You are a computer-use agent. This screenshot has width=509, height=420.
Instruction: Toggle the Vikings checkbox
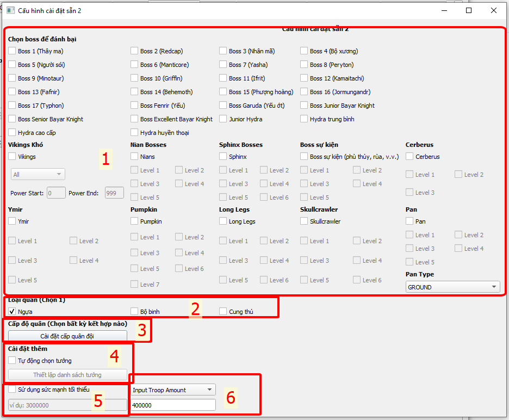pos(12,157)
